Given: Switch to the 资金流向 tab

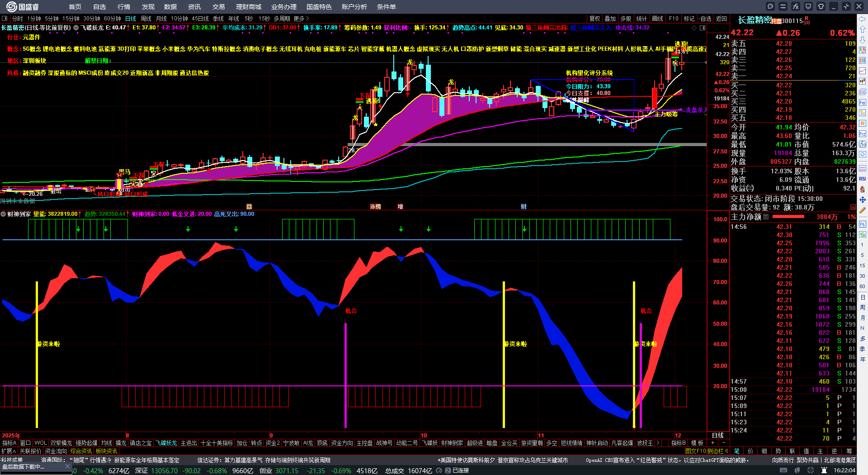Looking at the screenshot, I should click(x=56, y=451).
